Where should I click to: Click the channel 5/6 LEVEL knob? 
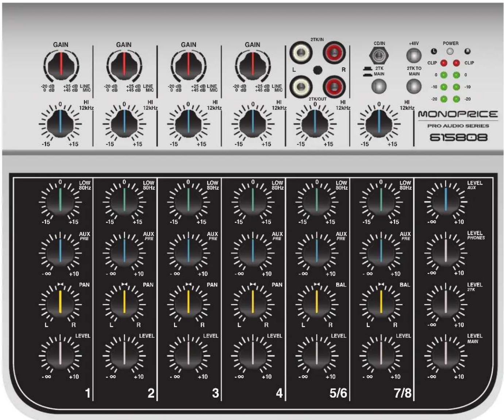pos(316,354)
